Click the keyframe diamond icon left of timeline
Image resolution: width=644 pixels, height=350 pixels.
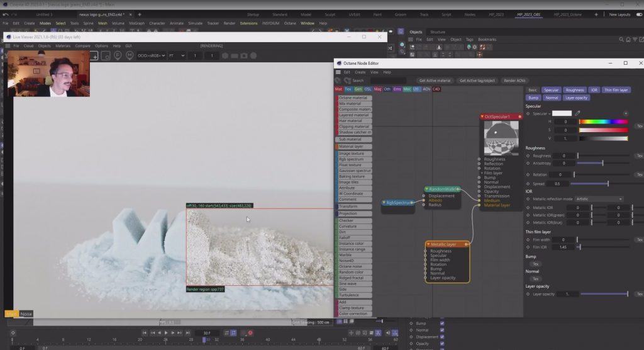point(13,333)
